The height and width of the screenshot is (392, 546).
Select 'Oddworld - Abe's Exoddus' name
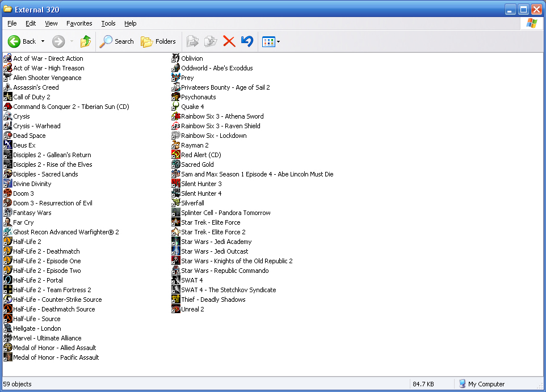click(217, 68)
